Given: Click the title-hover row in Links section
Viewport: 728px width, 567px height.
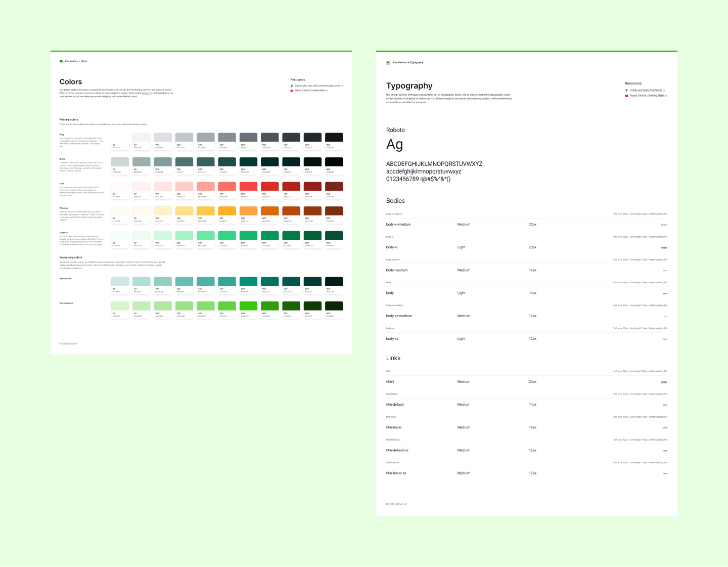Looking at the screenshot, I should tap(526, 427).
